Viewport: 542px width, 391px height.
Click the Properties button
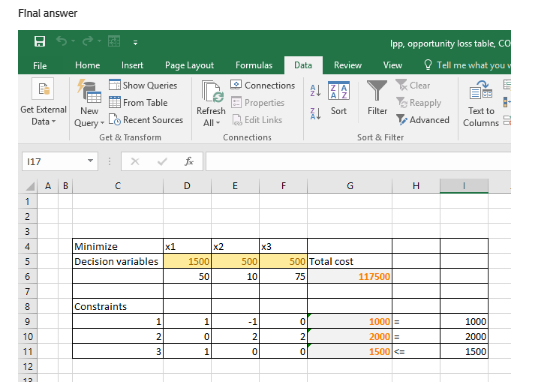258,102
